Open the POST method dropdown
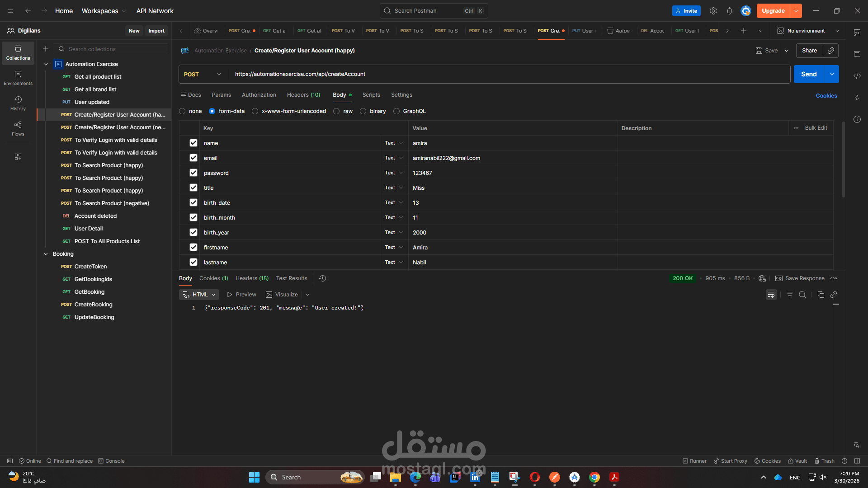This screenshot has height=488, width=868. pos(203,74)
